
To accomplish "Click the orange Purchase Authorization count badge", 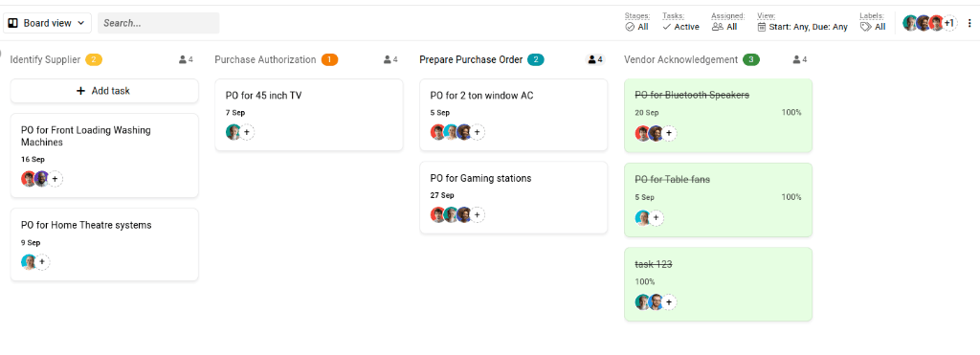I will pyautogui.click(x=329, y=60).
